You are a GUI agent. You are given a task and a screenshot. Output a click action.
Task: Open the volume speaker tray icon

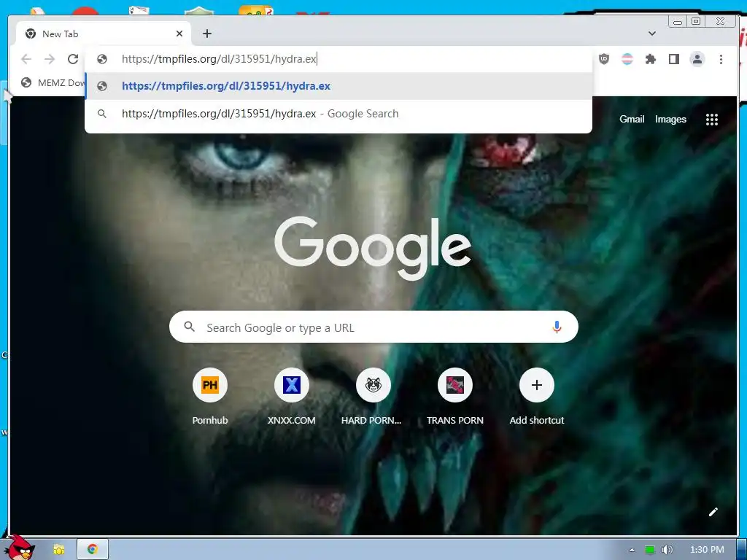coord(667,550)
